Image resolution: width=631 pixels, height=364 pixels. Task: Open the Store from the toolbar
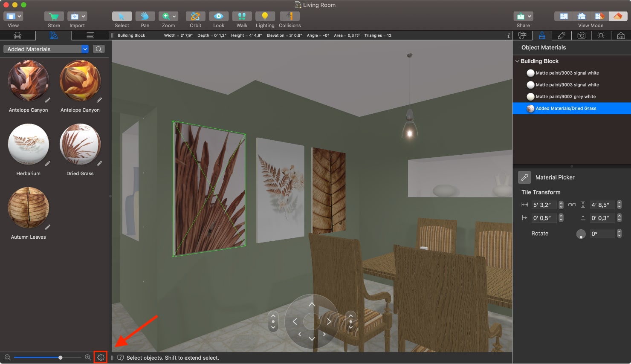coord(54,16)
